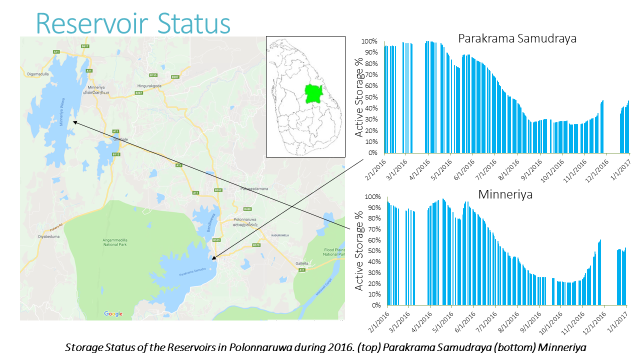Viewport: 640px width, 360px height.
Task: Click "2/1/2016" date on Parakrama Samudraya chart
Action: 376,170
